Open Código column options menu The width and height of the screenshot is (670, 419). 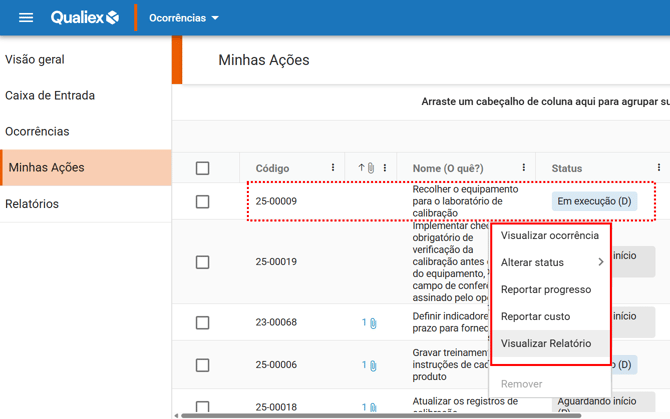coord(333,168)
